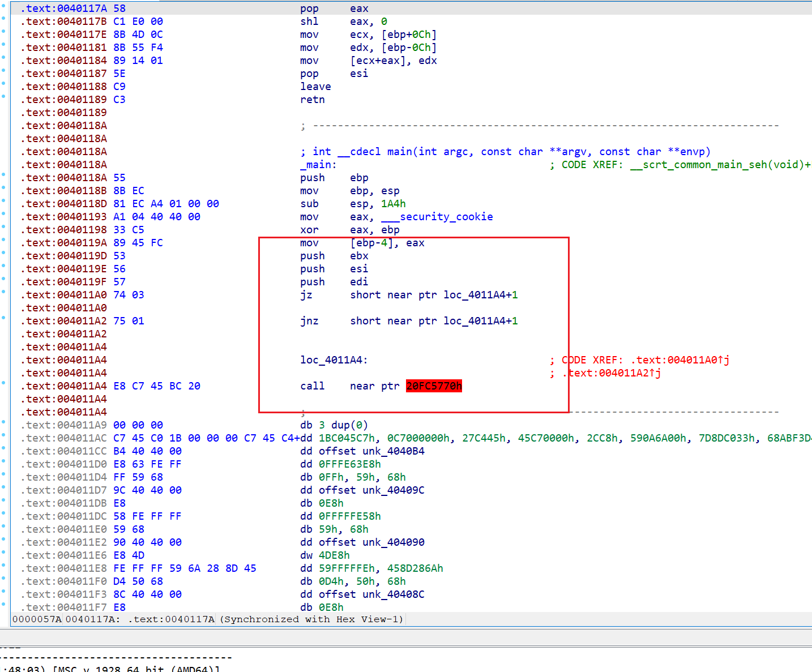Follow the unk_404090 offset reference
Screen dimensions: 812x672
(x=394, y=542)
